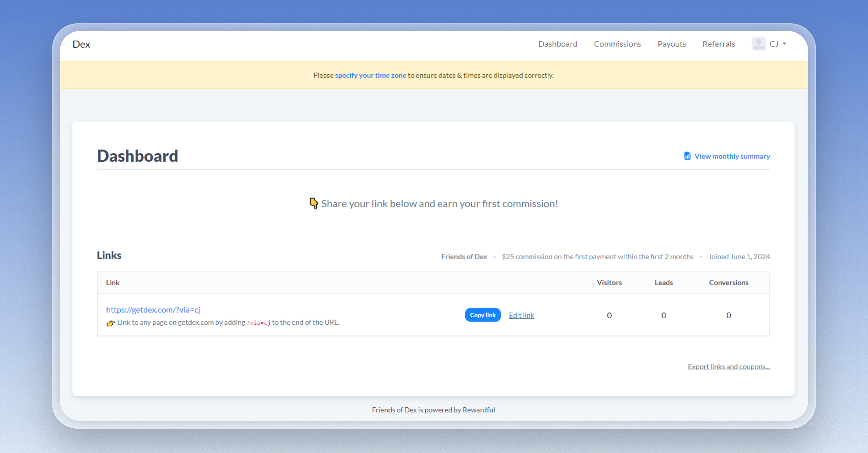Viewport: 868px width, 453px height.
Task: Click the pointing-right hand emoji icon
Action: point(111,323)
